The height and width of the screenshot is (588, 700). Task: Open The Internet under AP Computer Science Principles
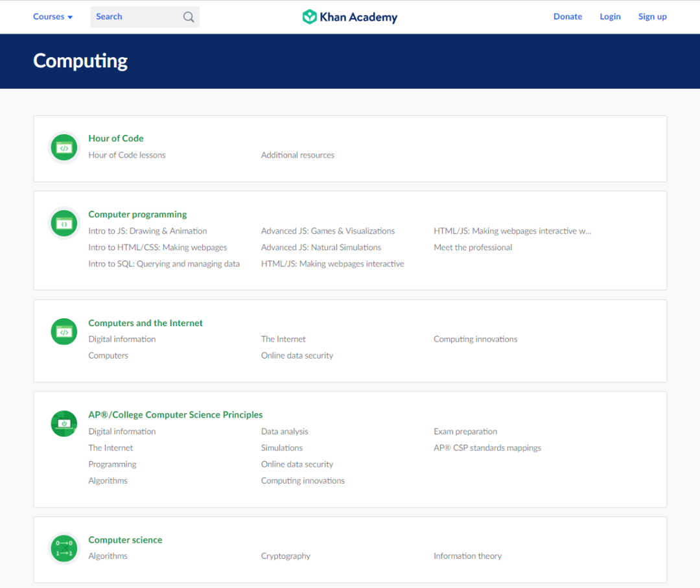pos(110,448)
